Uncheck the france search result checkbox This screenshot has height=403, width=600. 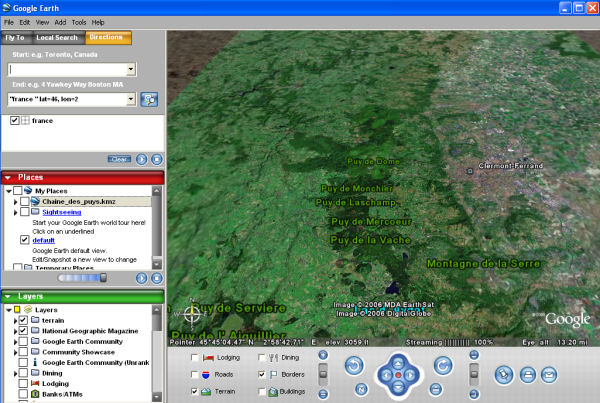(15, 120)
